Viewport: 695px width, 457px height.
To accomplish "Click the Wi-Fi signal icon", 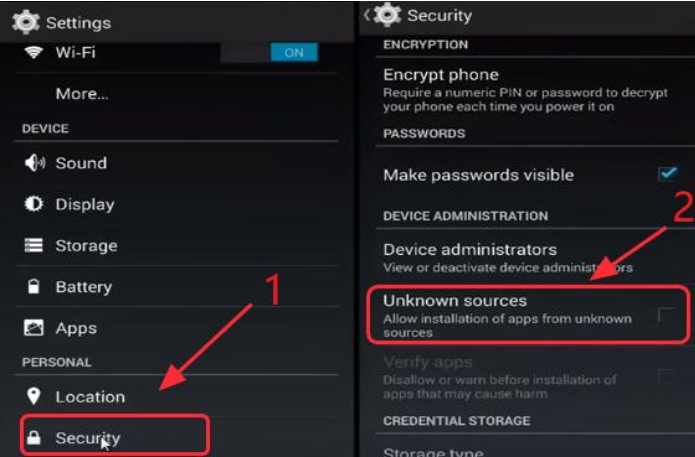I will 34,53.
